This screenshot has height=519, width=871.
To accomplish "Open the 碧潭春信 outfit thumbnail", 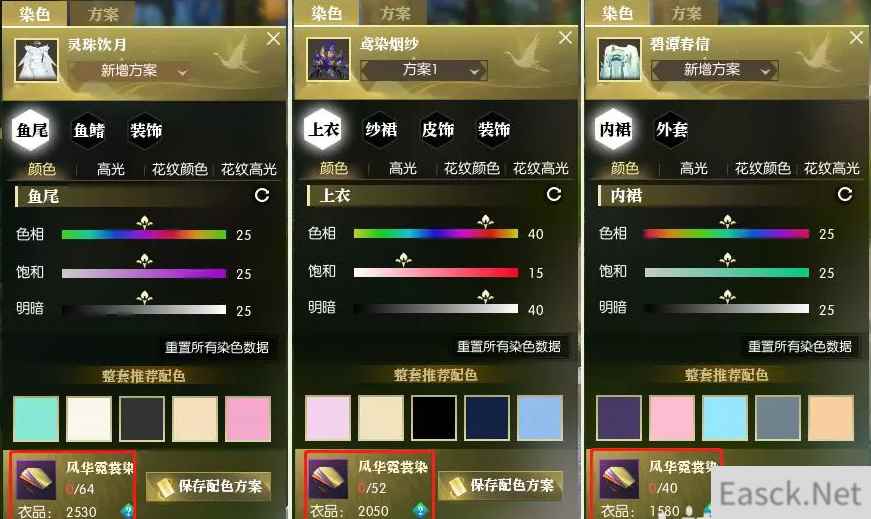I will 619,59.
